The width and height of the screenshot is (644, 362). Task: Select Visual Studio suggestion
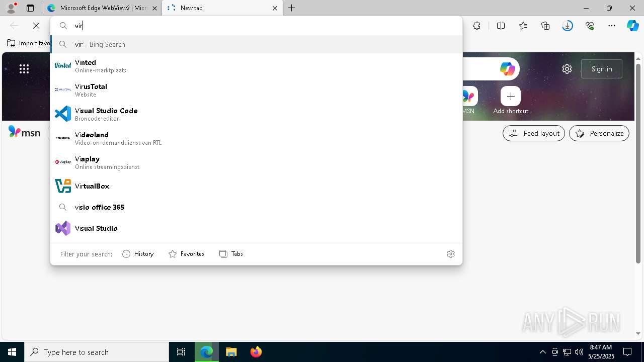257,228
